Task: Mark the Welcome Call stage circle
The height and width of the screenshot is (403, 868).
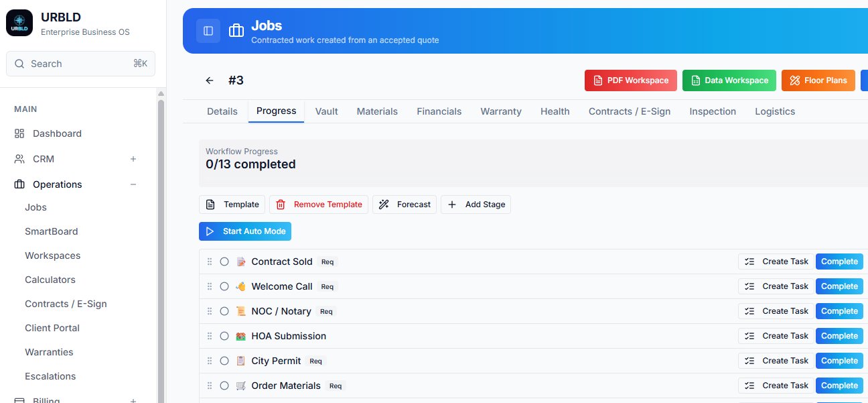Action: tap(224, 286)
